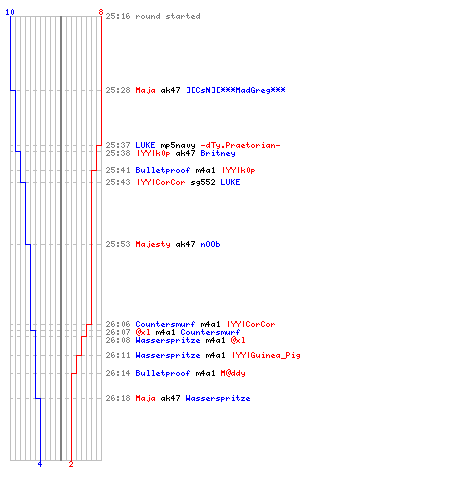Click the red team starting count 8

[x=101, y=12]
